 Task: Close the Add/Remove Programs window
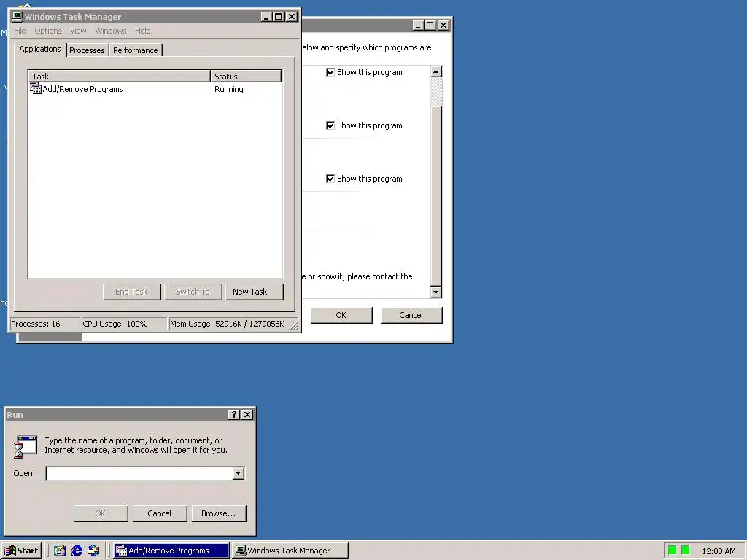(x=444, y=26)
